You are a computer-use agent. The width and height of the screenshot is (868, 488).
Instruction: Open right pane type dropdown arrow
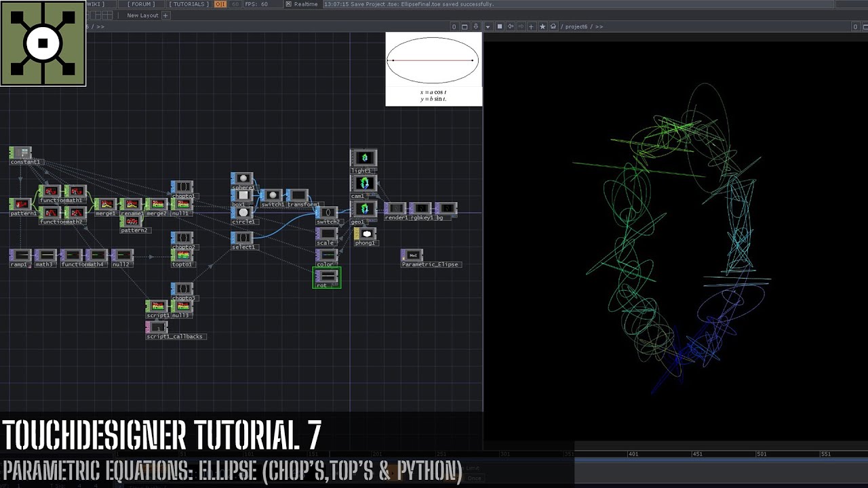tap(488, 26)
